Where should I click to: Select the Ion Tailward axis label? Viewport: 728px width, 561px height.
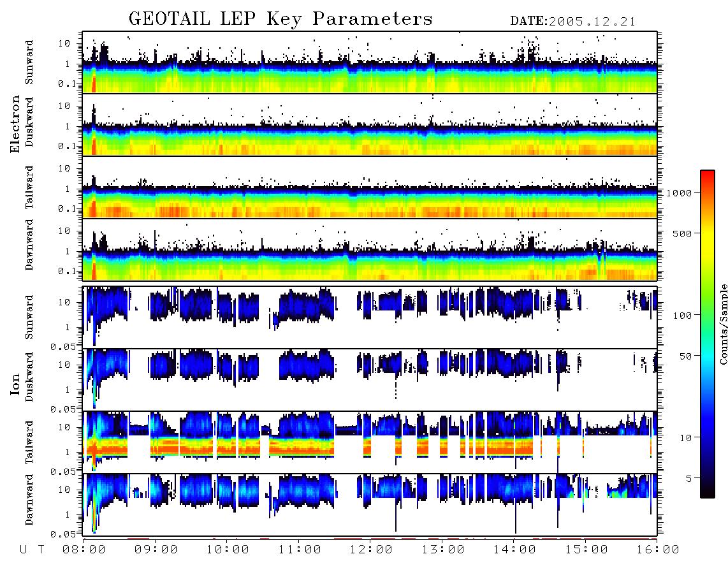pyautogui.click(x=29, y=442)
